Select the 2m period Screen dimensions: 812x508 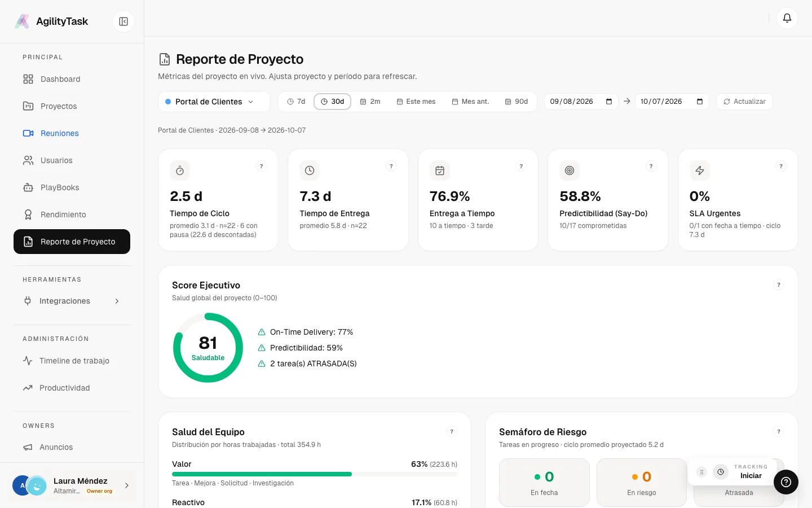tap(370, 102)
